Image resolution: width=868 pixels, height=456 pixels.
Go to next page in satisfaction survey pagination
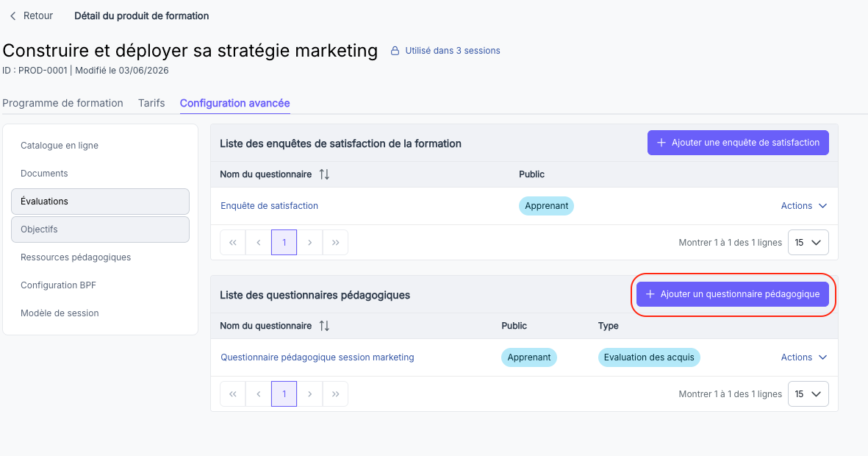coord(309,243)
